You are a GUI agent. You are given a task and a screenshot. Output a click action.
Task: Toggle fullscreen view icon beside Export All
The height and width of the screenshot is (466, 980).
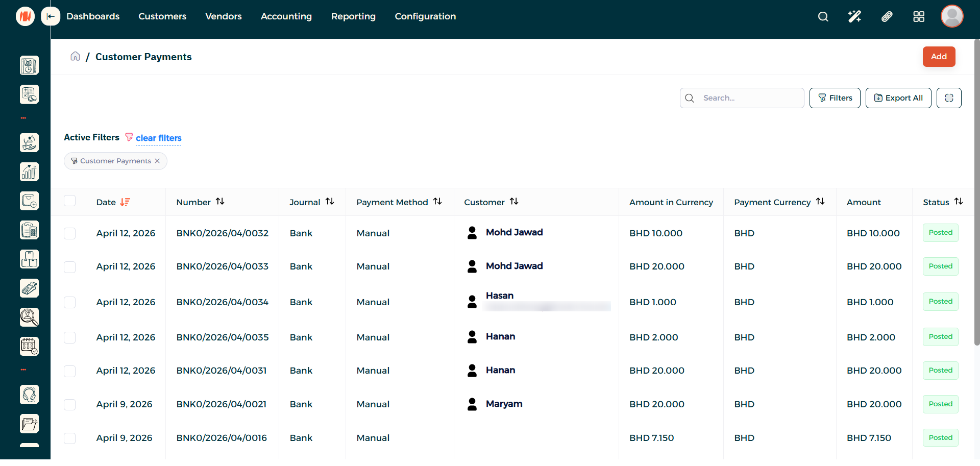(949, 98)
